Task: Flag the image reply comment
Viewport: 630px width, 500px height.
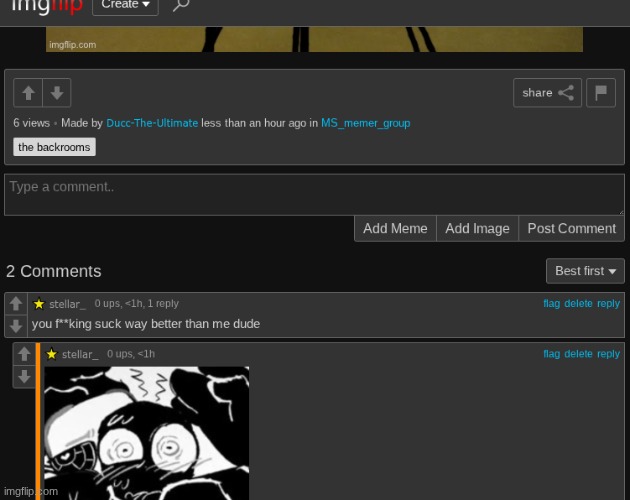Action: [551, 354]
